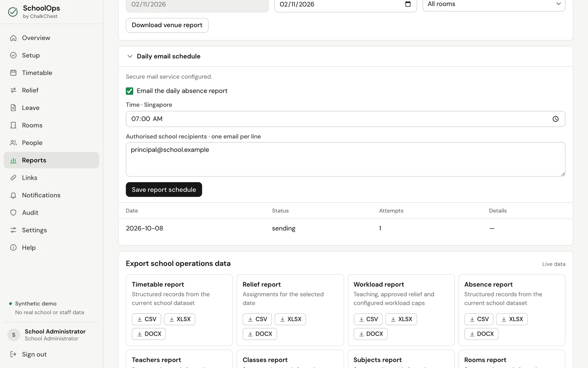Click the 07:00 AM time field
The image size is (588, 368).
pos(345,119)
